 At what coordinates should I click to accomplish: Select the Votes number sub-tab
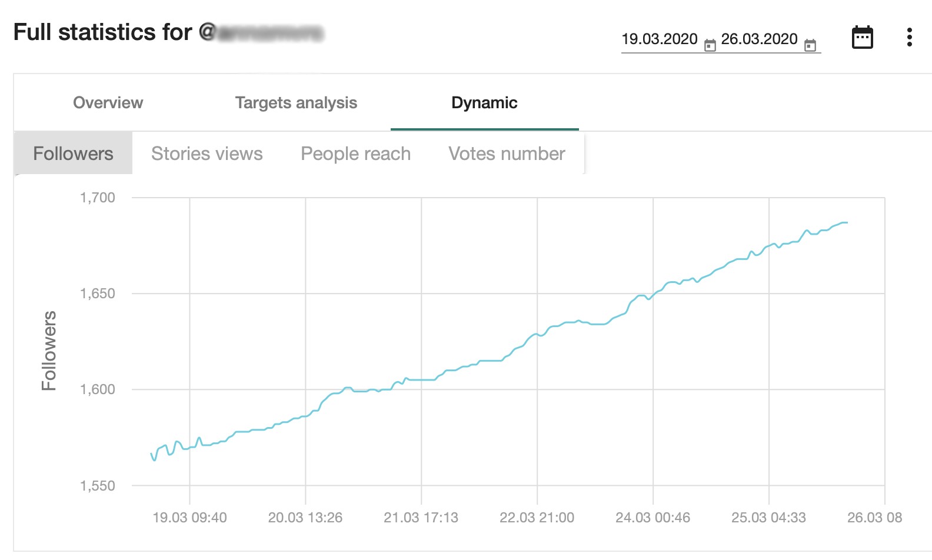pyautogui.click(x=507, y=154)
